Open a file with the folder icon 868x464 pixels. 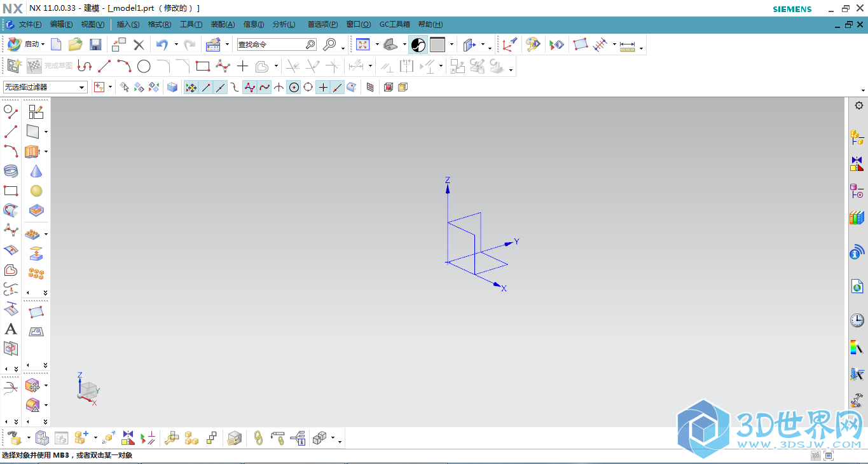pyautogui.click(x=76, y=44)
